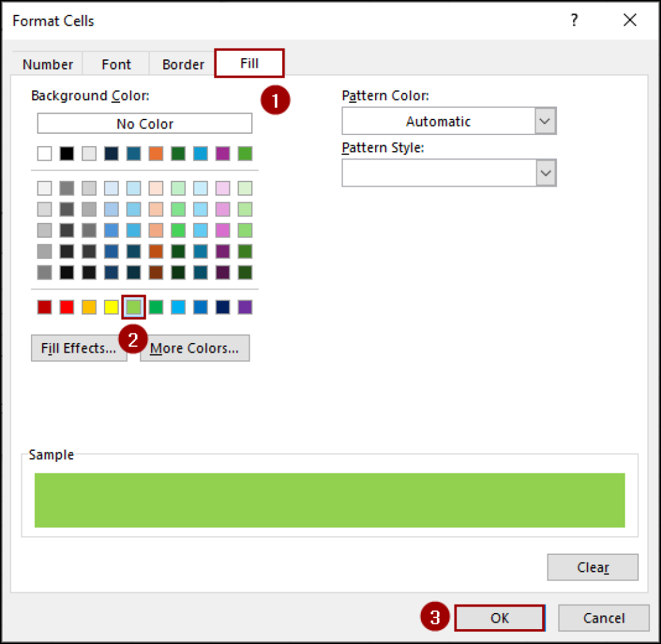Click the green Sample preview area
Screen dimensions: 661x644
330,499
